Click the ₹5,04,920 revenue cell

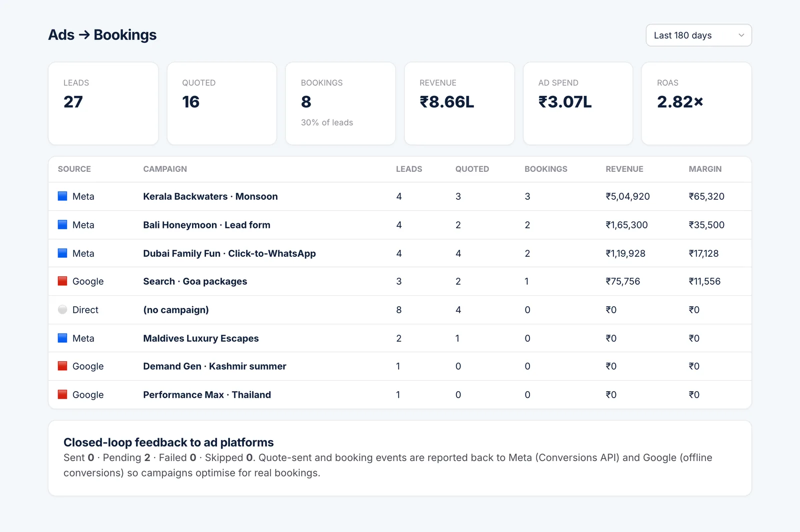click(x=627, y=196)
